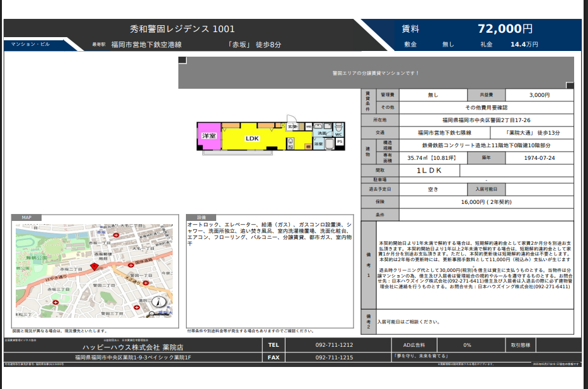Click the dark square at banner's top-left corner
This screenshot has height=389, width=588.
point(182,60)
